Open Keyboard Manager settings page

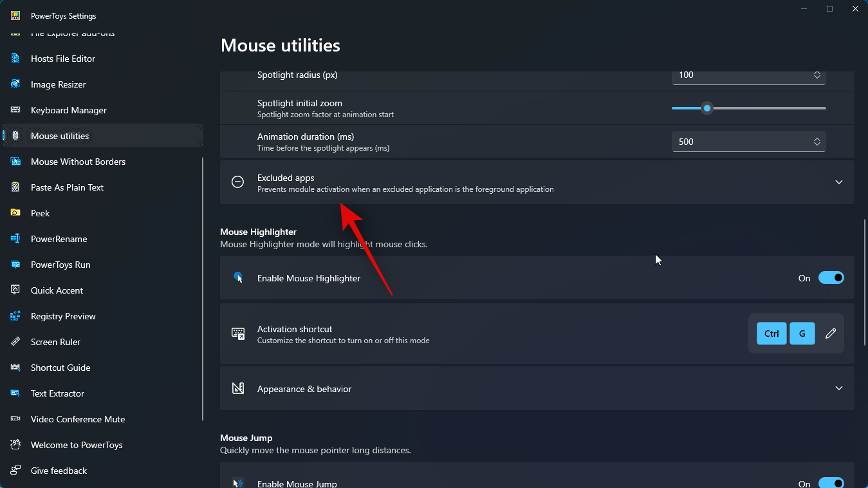103,110
